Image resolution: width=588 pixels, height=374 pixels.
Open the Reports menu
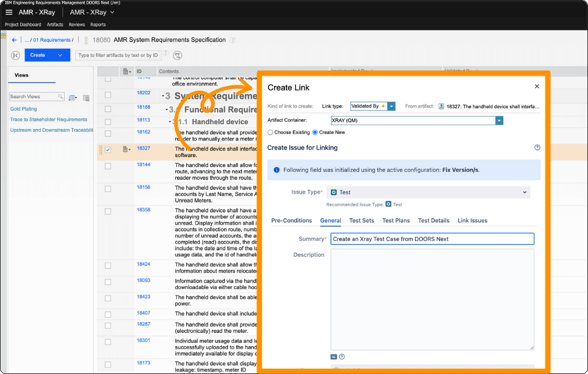[x=98, y=25]
